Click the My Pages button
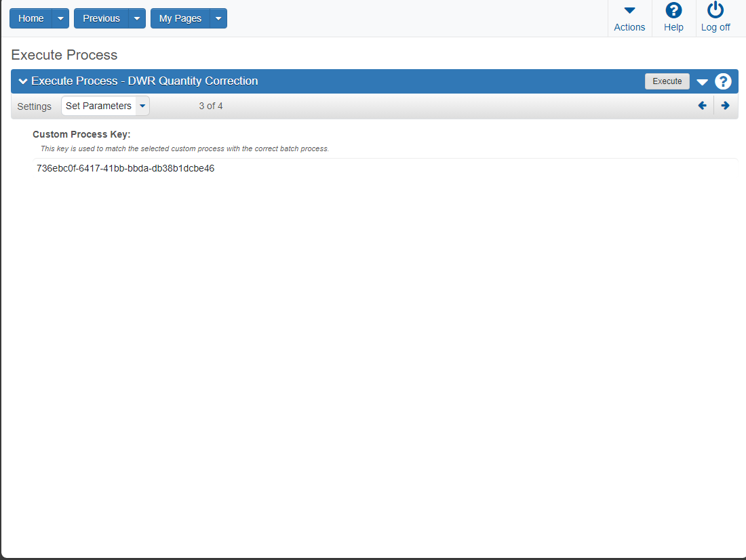 tap(180, 18)
